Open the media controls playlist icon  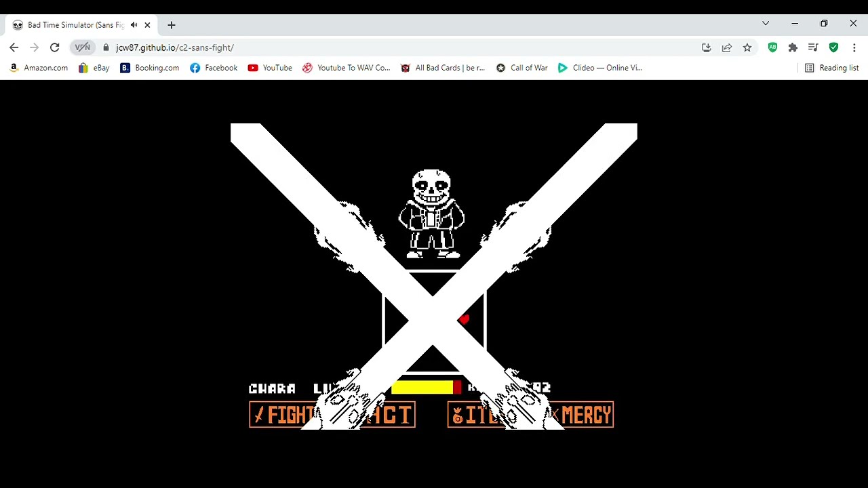point(813,47)
